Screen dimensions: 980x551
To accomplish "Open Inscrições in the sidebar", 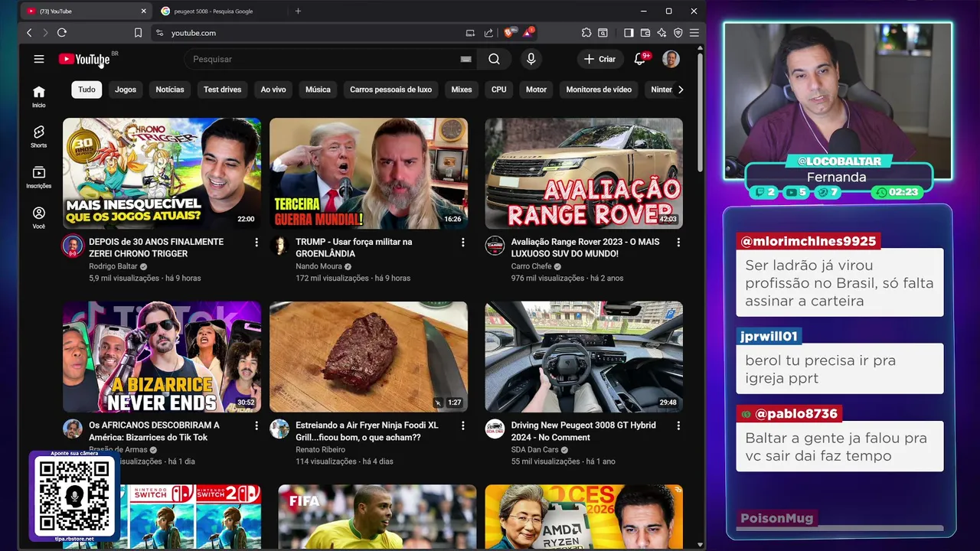I will click(39, 178).
